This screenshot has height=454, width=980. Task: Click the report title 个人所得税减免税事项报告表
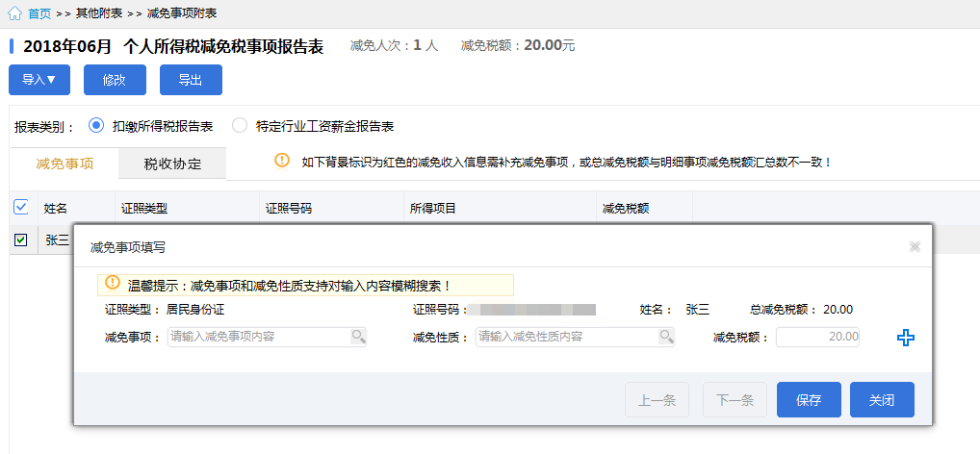[x=223, y=47]
